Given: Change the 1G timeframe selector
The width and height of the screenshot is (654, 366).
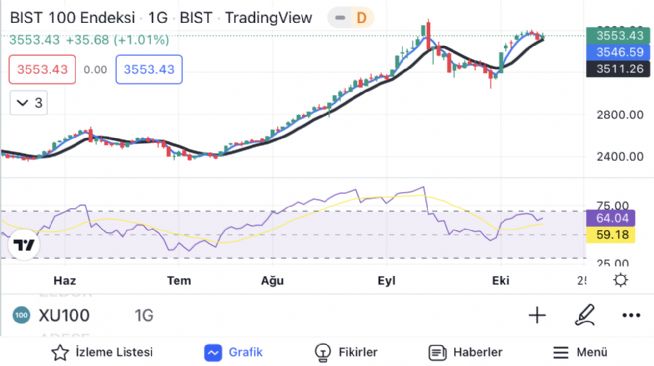Looking at the screenshot, I should (x=144, y=316).
